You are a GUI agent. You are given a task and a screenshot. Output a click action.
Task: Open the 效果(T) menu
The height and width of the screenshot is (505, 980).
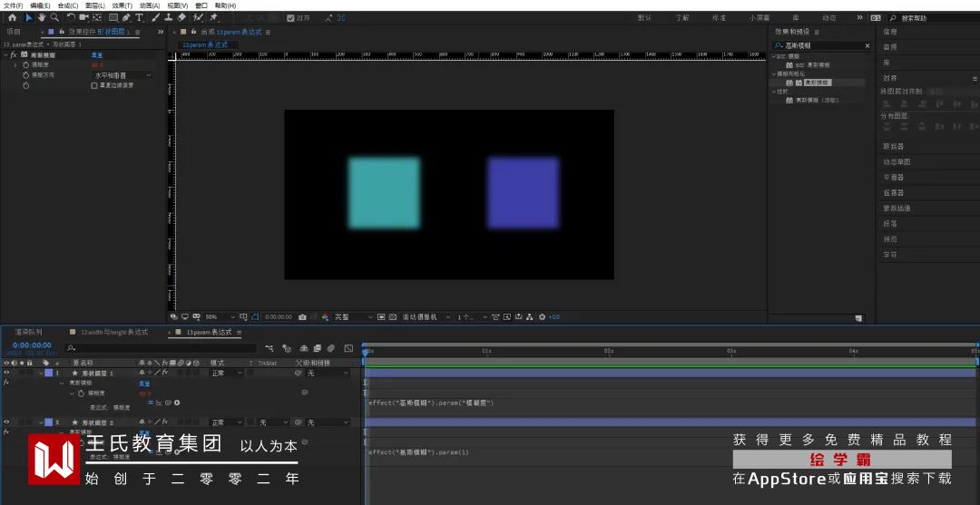pos(122,5)
